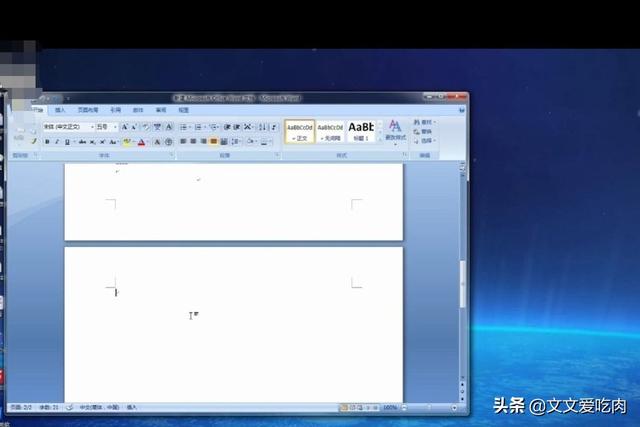Toggle superscript formatting
Viewport: 640px width, 427px height.
tap(102, 142)
